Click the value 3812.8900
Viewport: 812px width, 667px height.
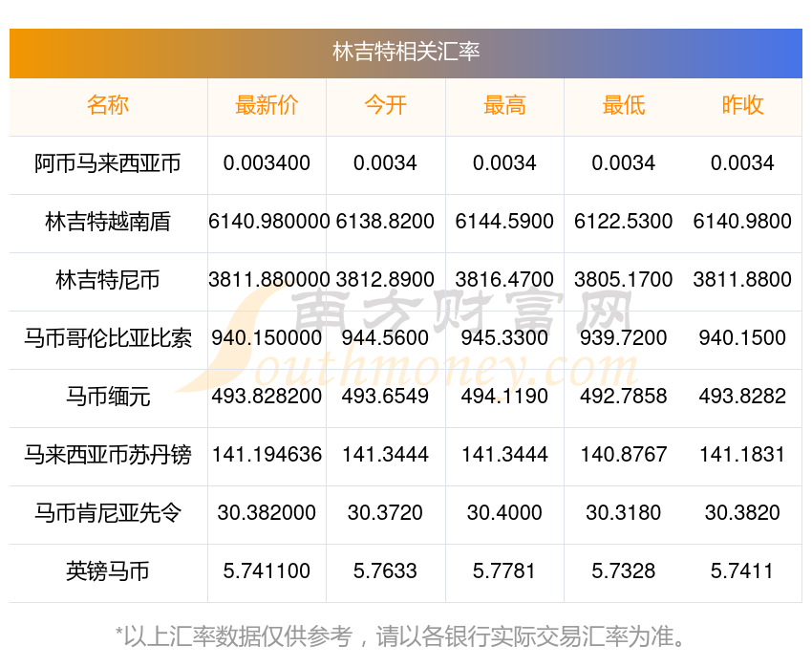[x=385, y=280]
